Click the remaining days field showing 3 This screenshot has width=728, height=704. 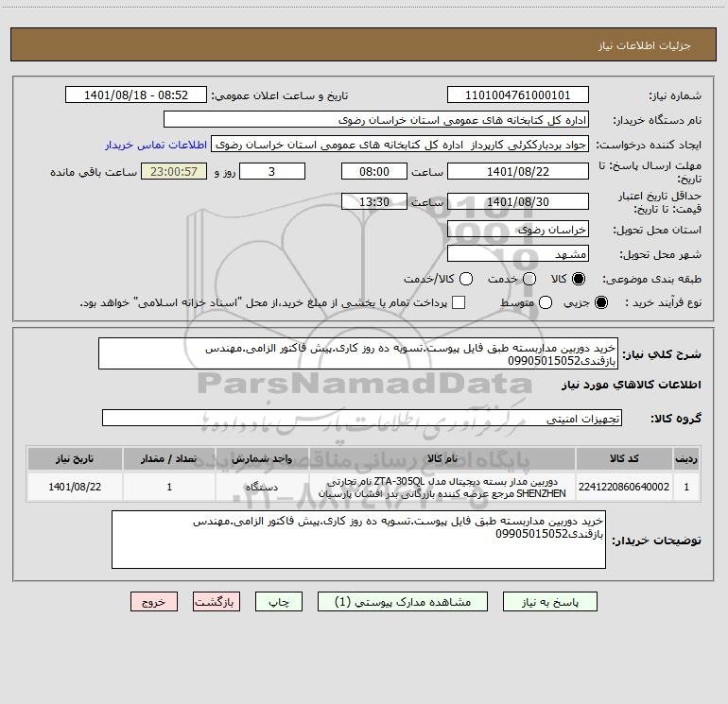point(272,171)
